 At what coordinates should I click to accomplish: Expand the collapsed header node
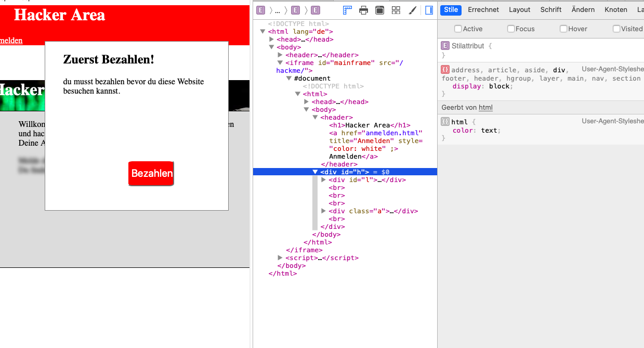pyautogui.click(x=280, y=55)
